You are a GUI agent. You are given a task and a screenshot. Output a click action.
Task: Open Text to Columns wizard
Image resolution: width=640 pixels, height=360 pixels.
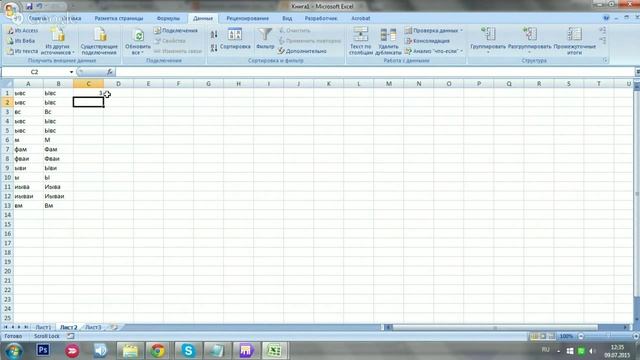(361, 41)
